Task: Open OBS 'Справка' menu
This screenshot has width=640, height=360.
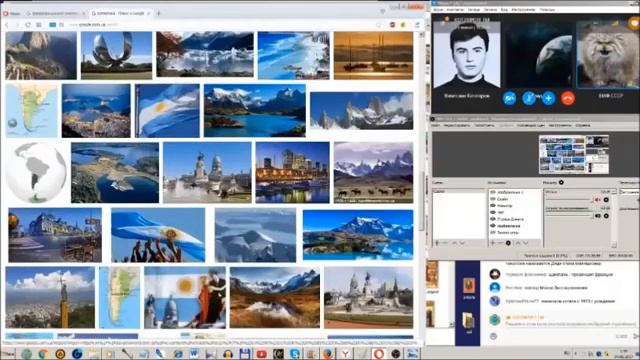Action: click(583, 125)
